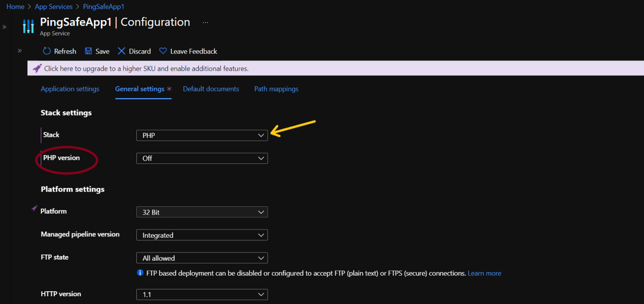Image resolution: width=644 pixels, height=304 pixels.
Task: Click the blue info icon under FTP state
Action: [140, 273]
